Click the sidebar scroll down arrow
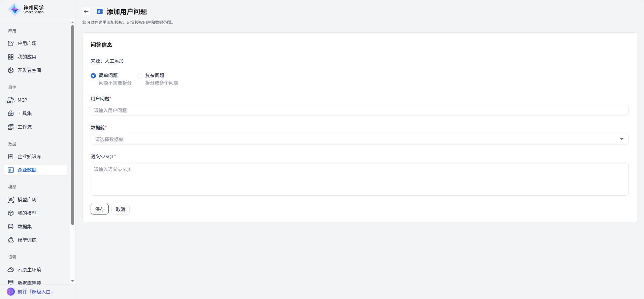Image resolution: width=644 pixels, height=299 pixels. click(72, 281)
